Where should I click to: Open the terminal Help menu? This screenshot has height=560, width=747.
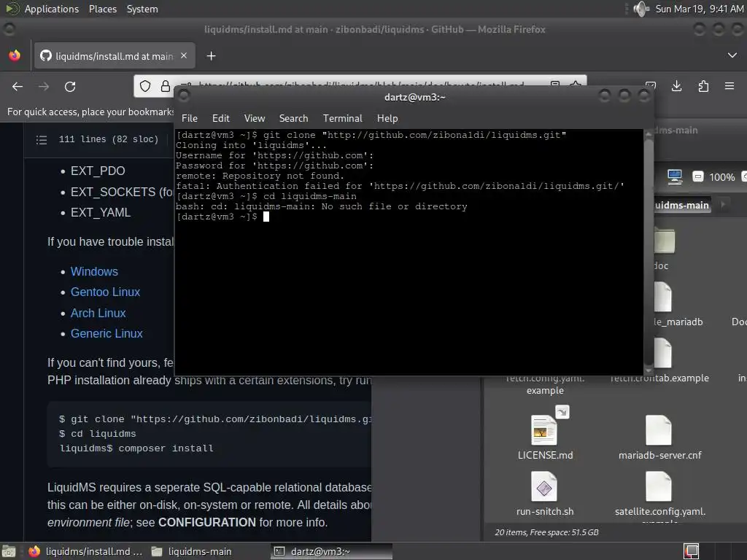(387, 118)
